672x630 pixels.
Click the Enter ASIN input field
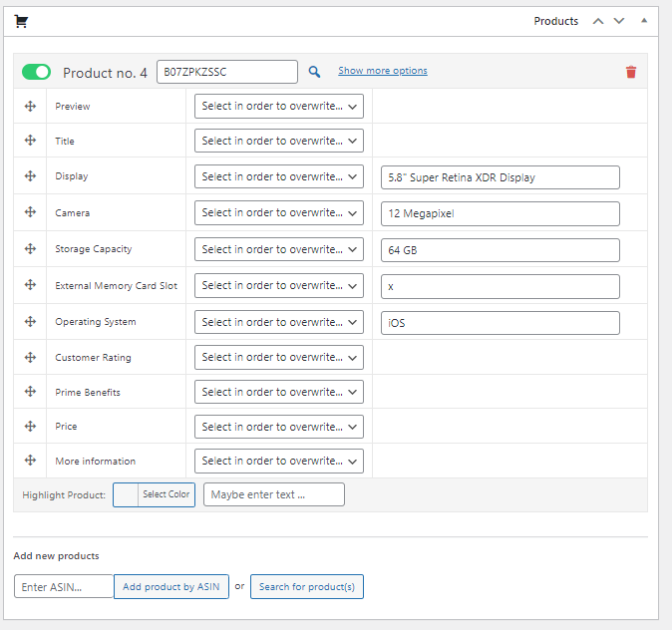click(64, 586)
